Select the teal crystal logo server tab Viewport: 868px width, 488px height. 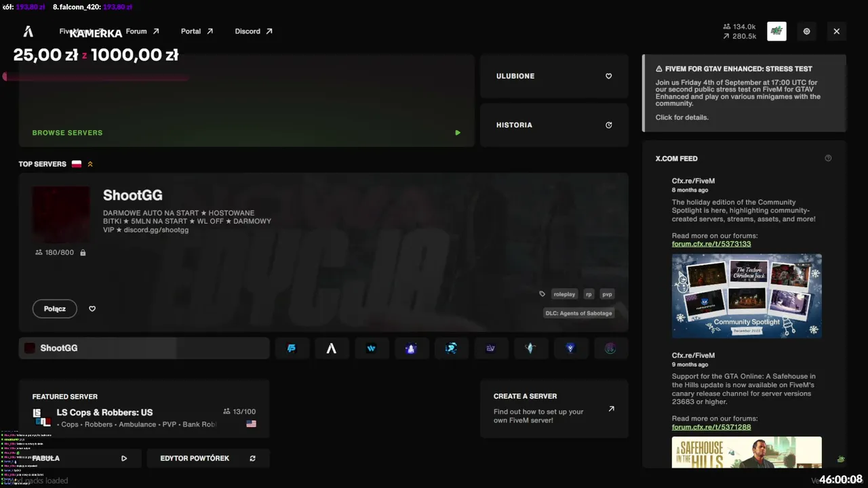click(530, 348)
